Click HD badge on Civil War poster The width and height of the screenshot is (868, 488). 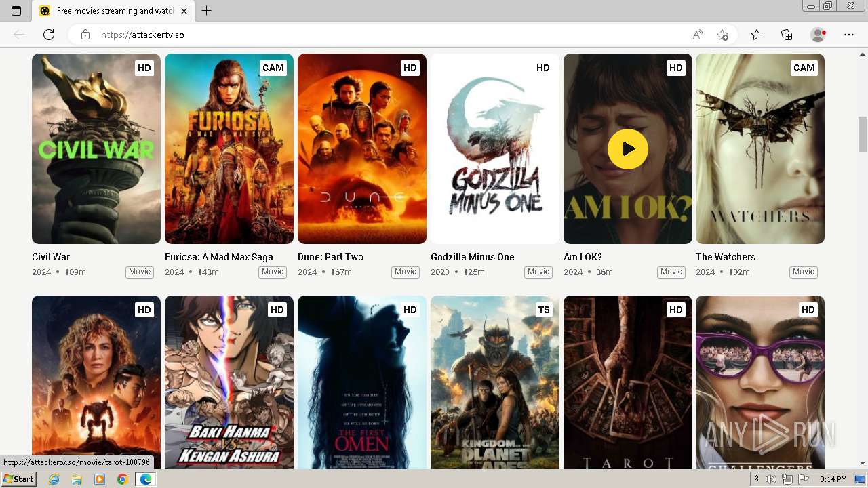coord(144,68)
